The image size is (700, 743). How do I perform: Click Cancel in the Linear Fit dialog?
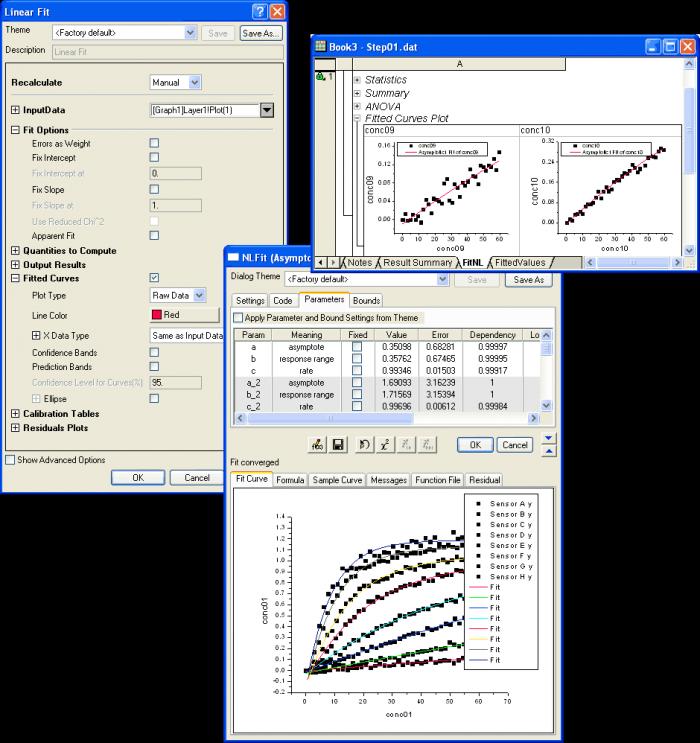pos(197,478)
